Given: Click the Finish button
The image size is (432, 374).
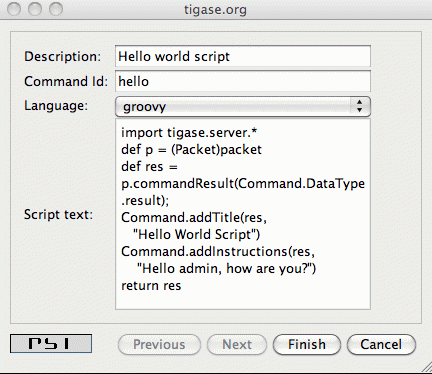Looking at the screenshot, I should coord(307,344).
